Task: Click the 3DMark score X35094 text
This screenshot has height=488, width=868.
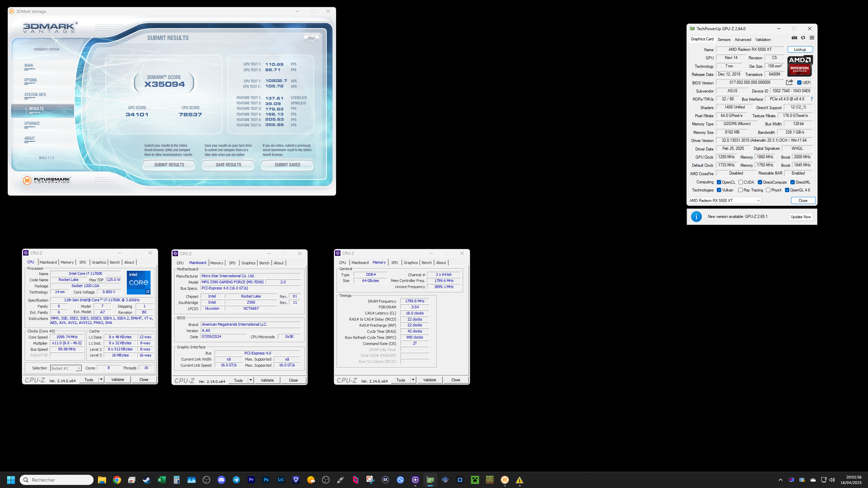Action: (x=164, y=84)
